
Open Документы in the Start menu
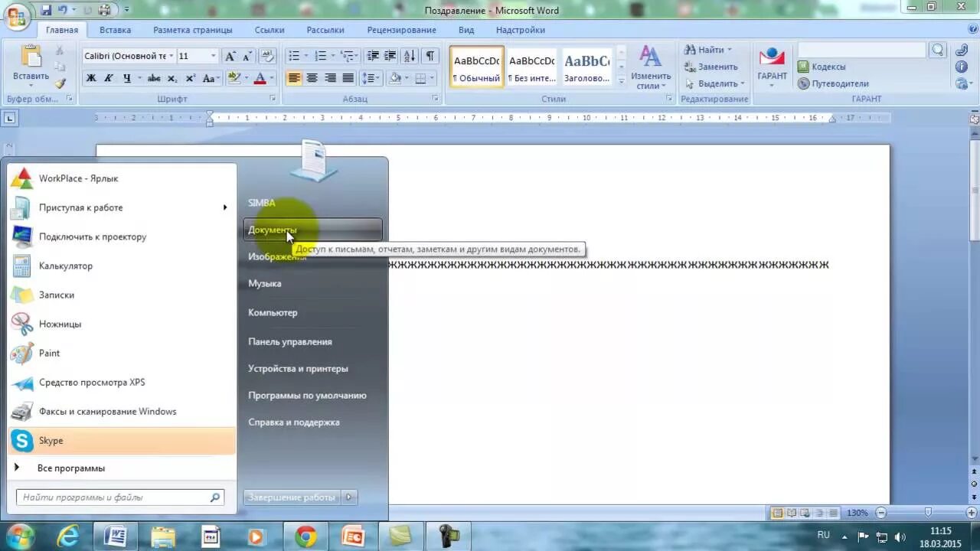click(x=312, y=230)
